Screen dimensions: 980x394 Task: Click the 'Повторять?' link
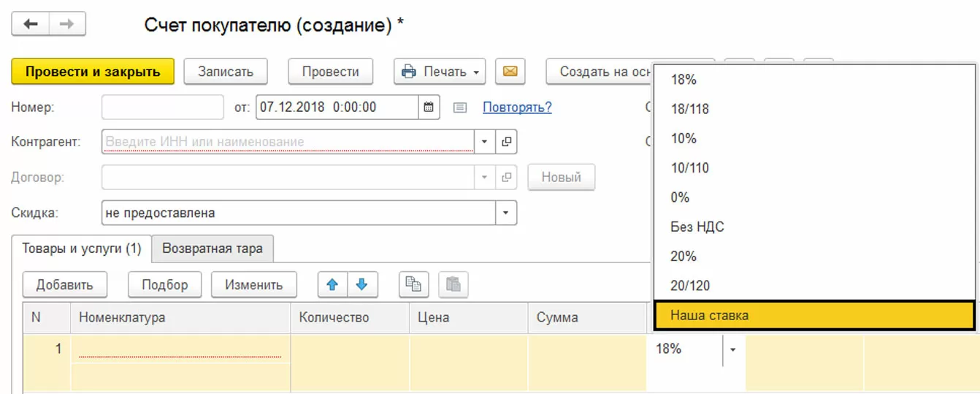click(517, 107)
